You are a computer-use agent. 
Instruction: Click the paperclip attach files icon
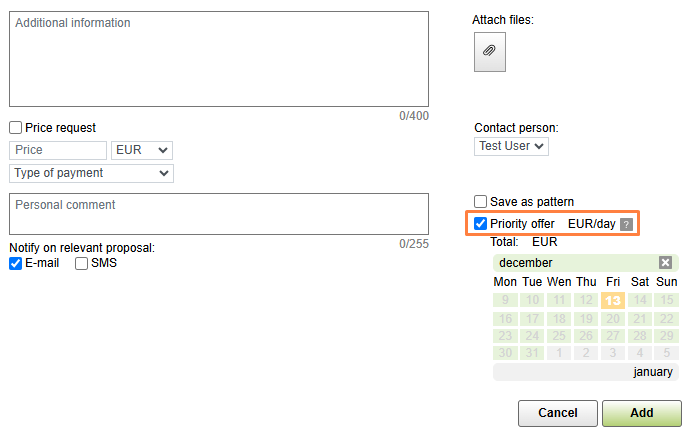tap(489, 51)
